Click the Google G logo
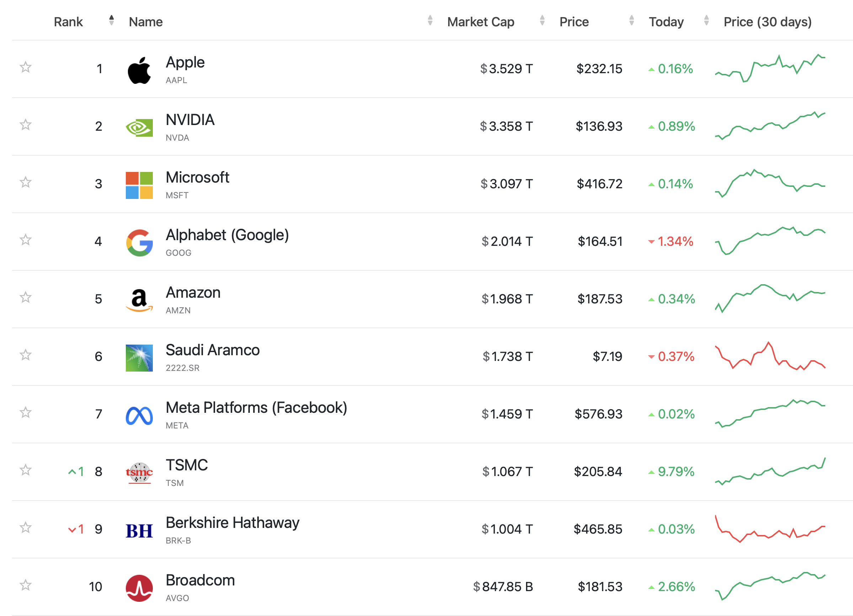 pyautogui.click(x=139, y=243)
